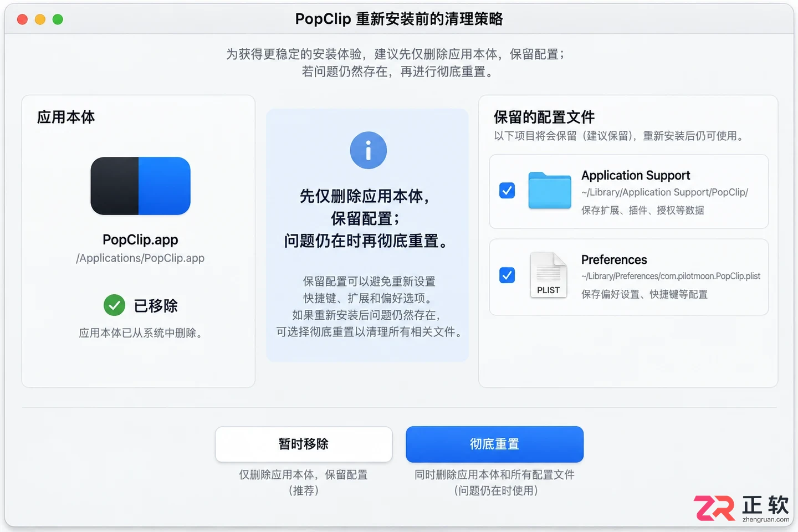Uncheck the Preferences checkbox
Image resolution: width=798 pixels, height=532 pixels.
(507, 275)
